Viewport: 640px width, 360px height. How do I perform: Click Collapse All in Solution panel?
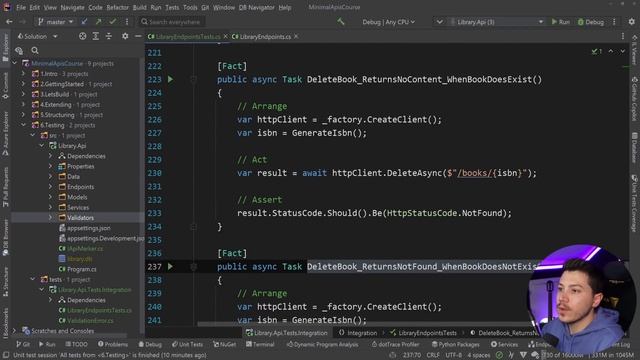109,36
